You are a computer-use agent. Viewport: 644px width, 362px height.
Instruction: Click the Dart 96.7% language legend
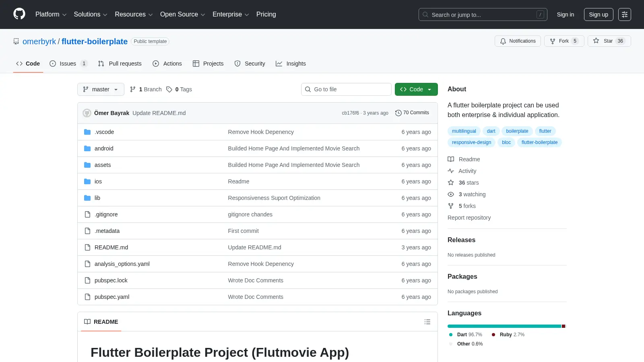(466, 335)
